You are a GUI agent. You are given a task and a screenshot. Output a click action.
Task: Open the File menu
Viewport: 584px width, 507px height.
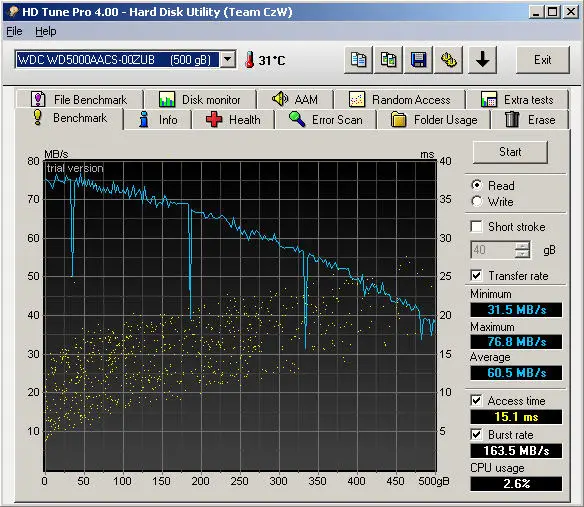(x=14, y=31)
